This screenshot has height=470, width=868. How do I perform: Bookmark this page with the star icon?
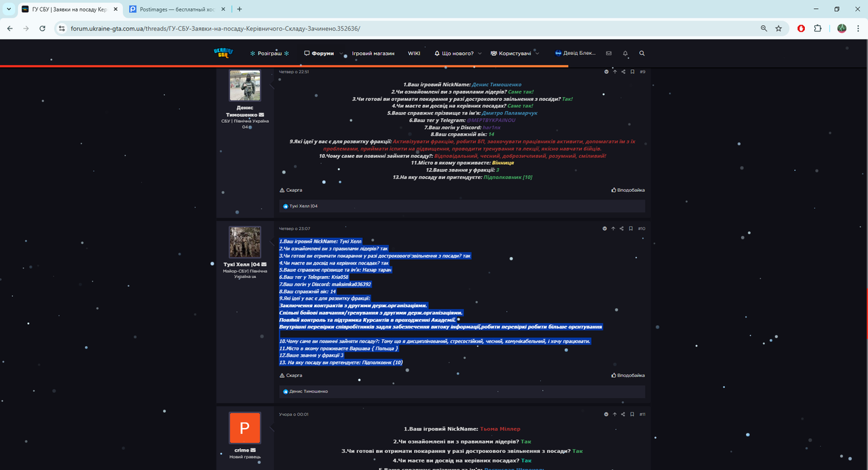(x=778, y=28)
